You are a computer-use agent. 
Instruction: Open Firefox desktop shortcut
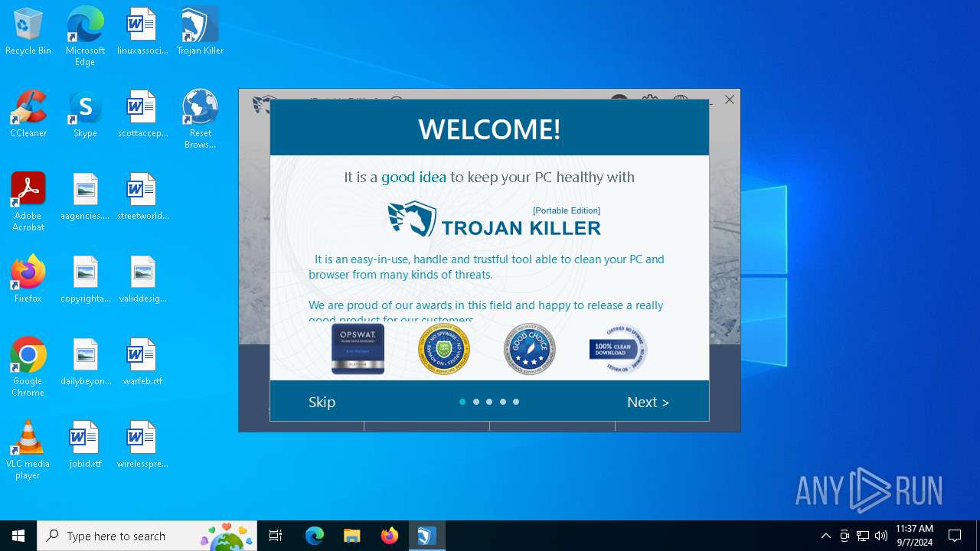pos(28,280)
